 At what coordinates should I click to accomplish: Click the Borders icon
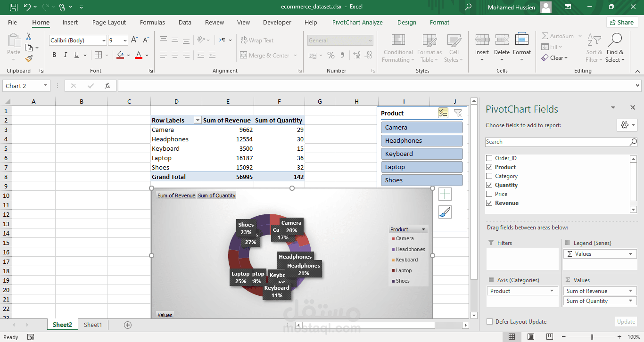coord(98,55)
